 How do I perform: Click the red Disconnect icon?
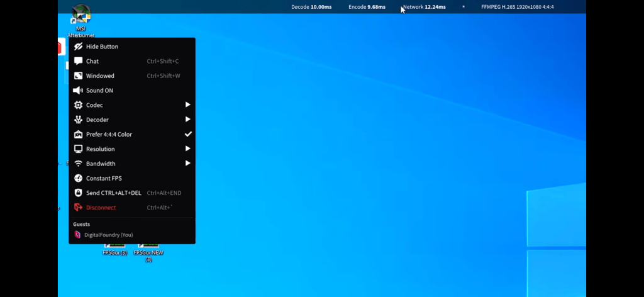coord(78,208)
